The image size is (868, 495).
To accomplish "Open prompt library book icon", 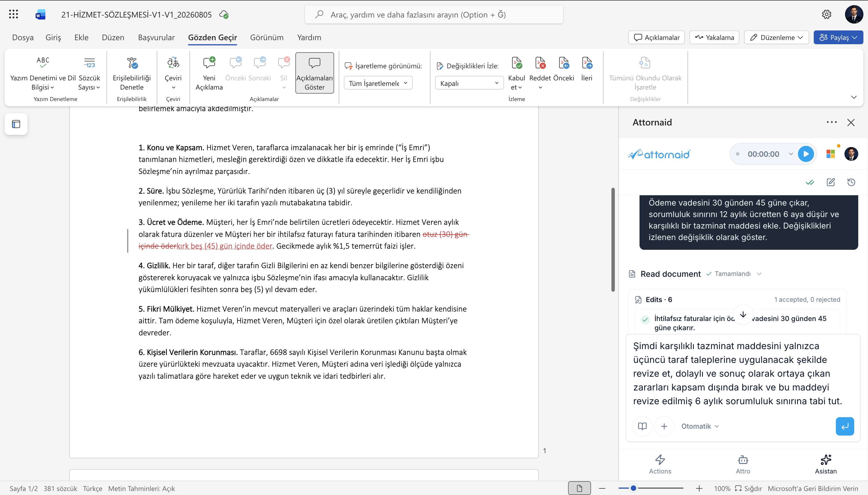I will pyautogui.click(x=642, y=426).
